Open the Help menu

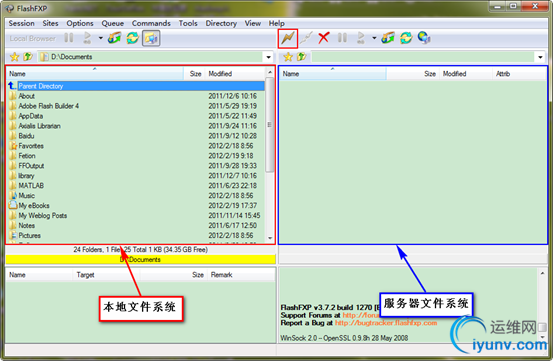[x=276, y=23]
